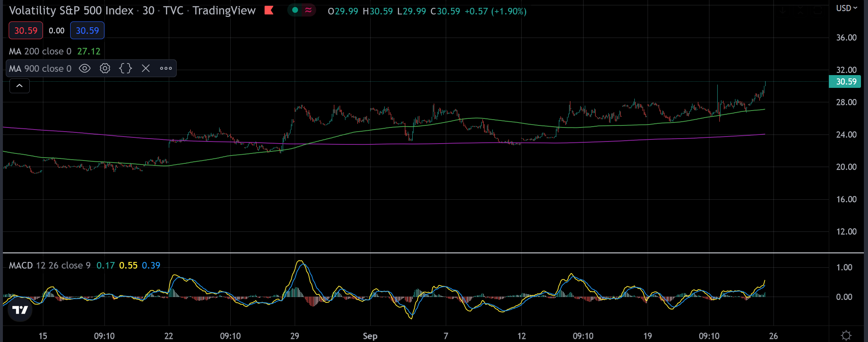Click the Volatility S&P 500 Index title
This screenshot has width=868, height=342.
coord(71,10)
